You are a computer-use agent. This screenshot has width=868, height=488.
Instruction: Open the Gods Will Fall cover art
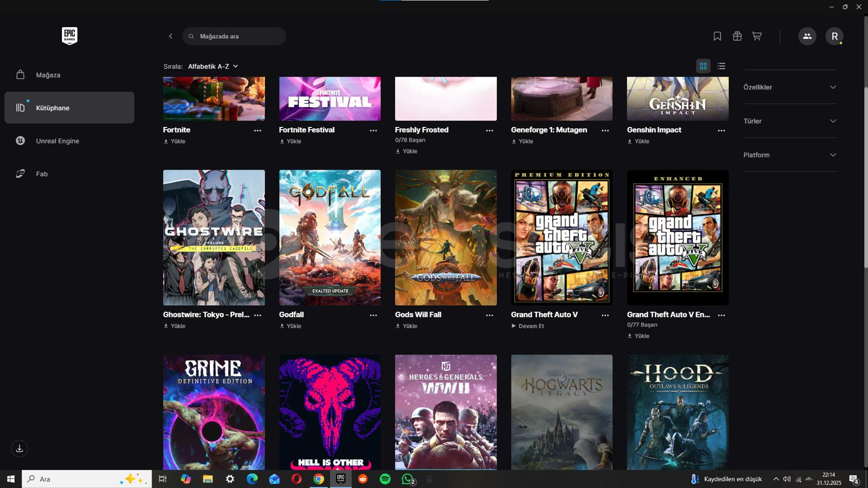pos(446,237)
